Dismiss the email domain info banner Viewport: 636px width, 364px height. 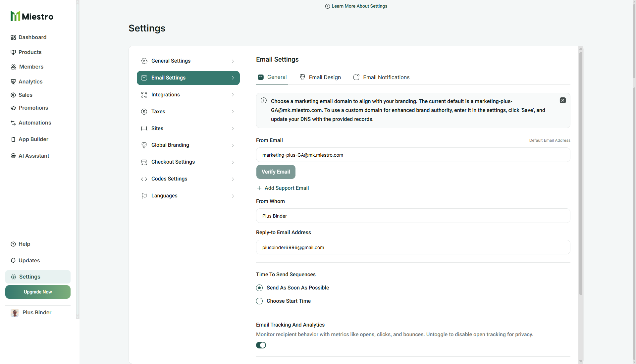tap(562, 100)
